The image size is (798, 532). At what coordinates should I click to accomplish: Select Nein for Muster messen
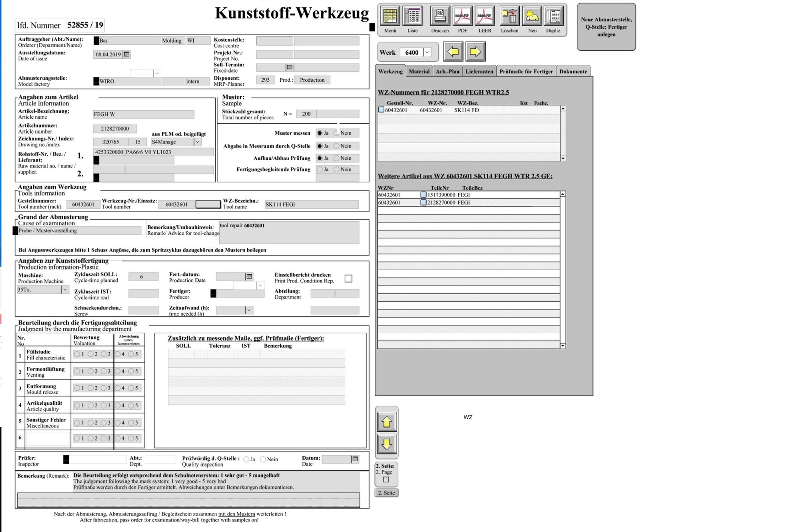coord(336,133)
